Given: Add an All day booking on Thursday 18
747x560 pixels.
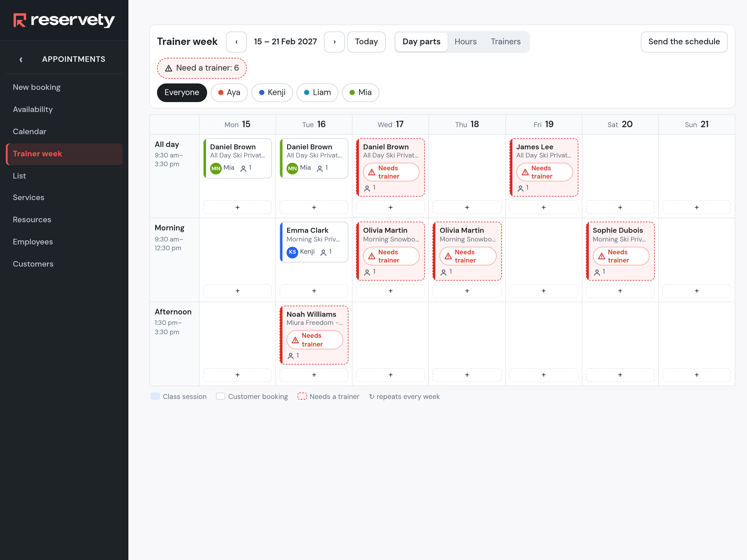Looking at the screenshot, I should click(x=467, y=207).
